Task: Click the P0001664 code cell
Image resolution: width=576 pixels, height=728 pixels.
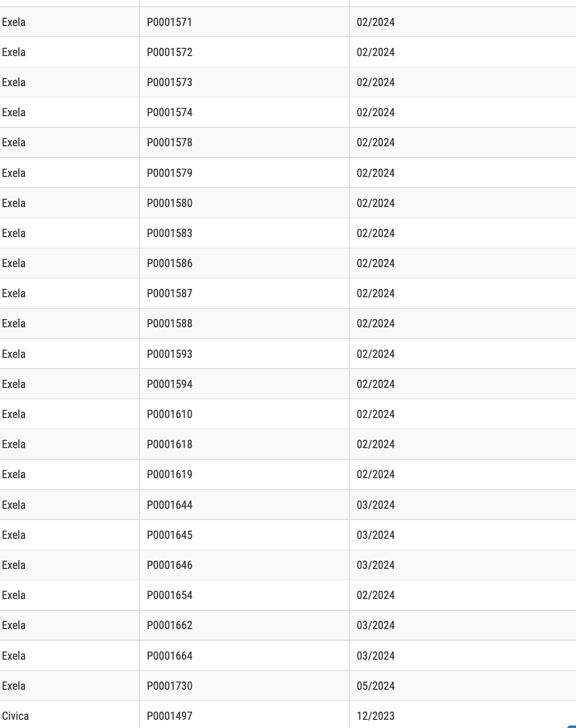Action: tap(245, 656)
